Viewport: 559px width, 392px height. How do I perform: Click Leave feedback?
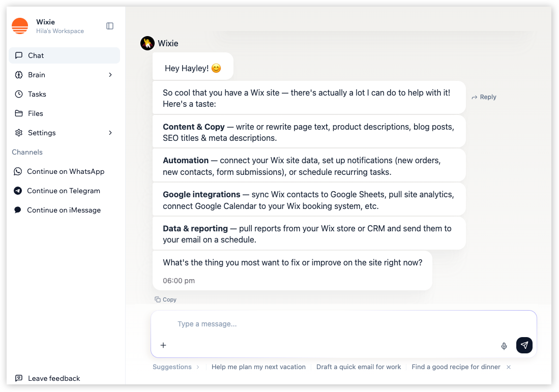click(49, 378)
